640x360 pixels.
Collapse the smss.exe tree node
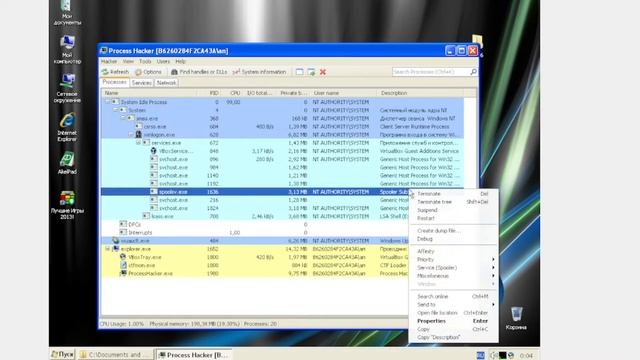point(123,118)
